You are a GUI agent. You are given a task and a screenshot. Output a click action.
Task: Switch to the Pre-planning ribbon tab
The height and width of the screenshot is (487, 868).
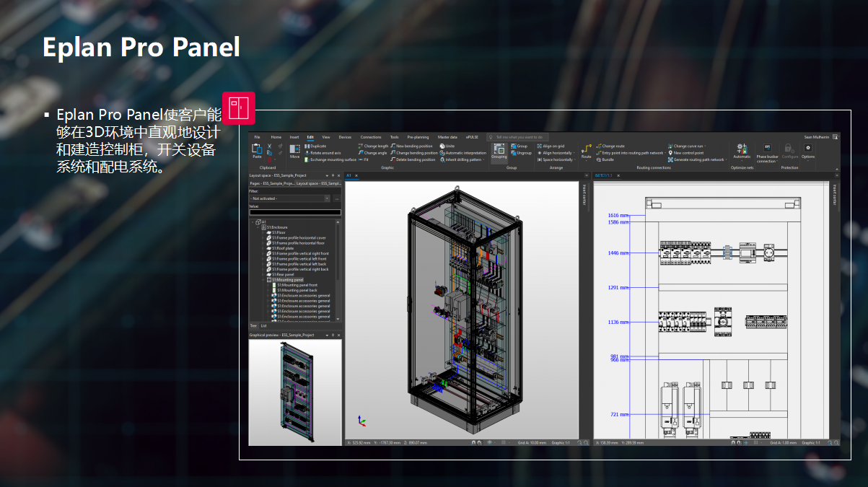click(418, 137)
